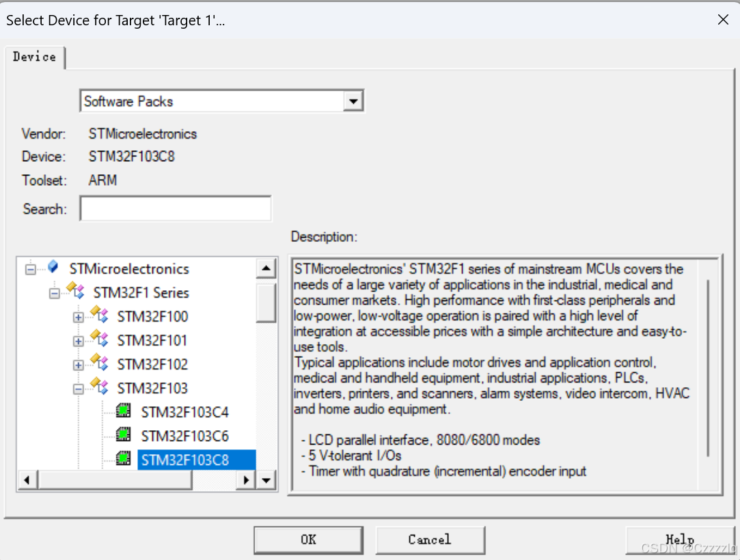The width and height of the screenshot is (740, 560).
Task: Expand the STM32F100 node
Action: (79, 318)
